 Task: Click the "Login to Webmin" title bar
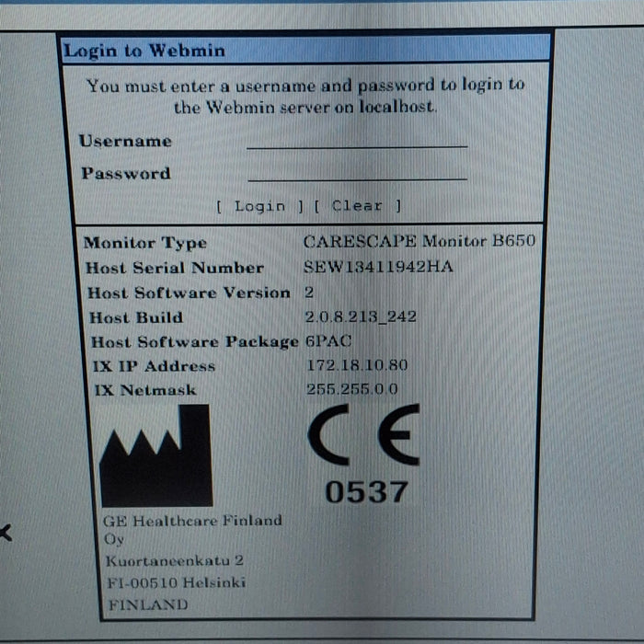click(305, 51)
